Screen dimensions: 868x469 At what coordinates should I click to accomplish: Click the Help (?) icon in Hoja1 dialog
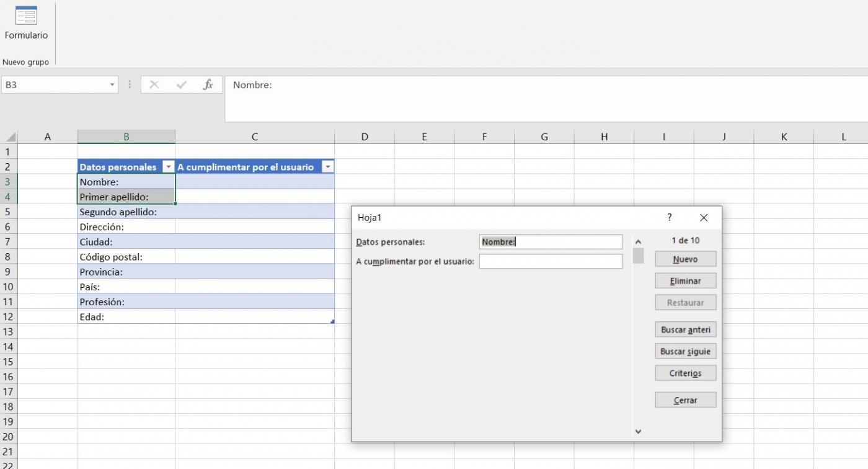(668, 218)
